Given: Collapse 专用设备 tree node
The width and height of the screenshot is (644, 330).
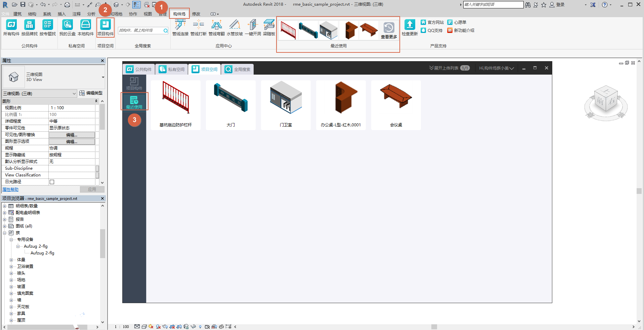Looking at the screenshot, I should pyautogui.click(x=11, y=240).
